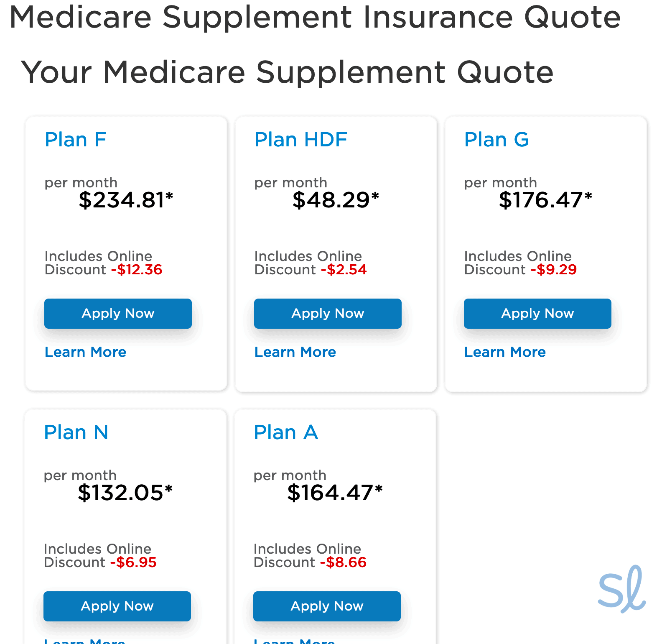Click the $48.29 monthly price

pos(336,200)
